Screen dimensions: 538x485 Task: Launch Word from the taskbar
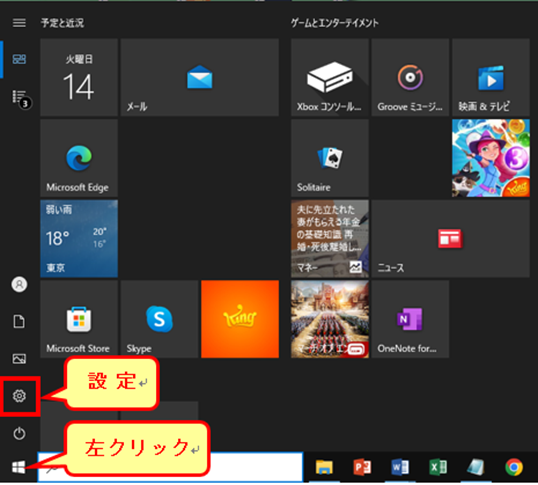(400, 467)
